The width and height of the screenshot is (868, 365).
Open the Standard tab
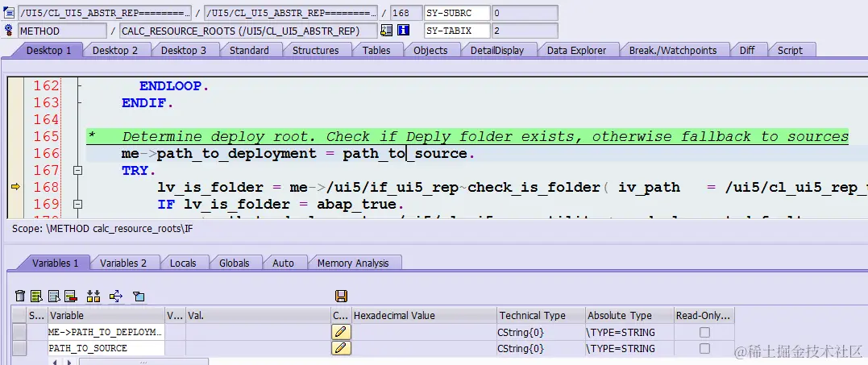coord(249,50)
